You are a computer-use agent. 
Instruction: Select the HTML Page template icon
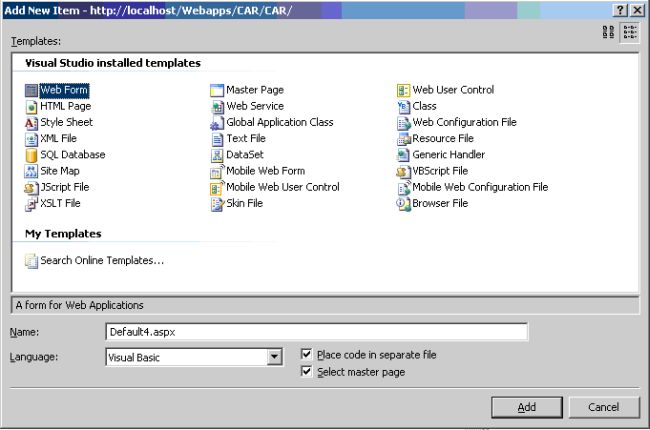(x=31, y=107)
